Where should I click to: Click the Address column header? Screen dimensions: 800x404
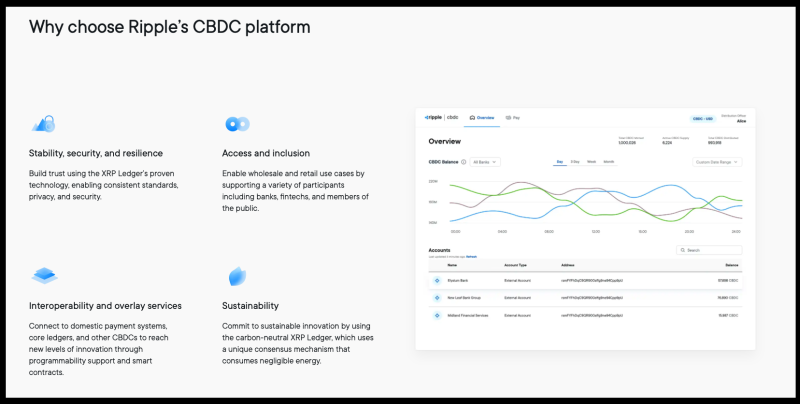pyautogui.click(x=568, y=265)
